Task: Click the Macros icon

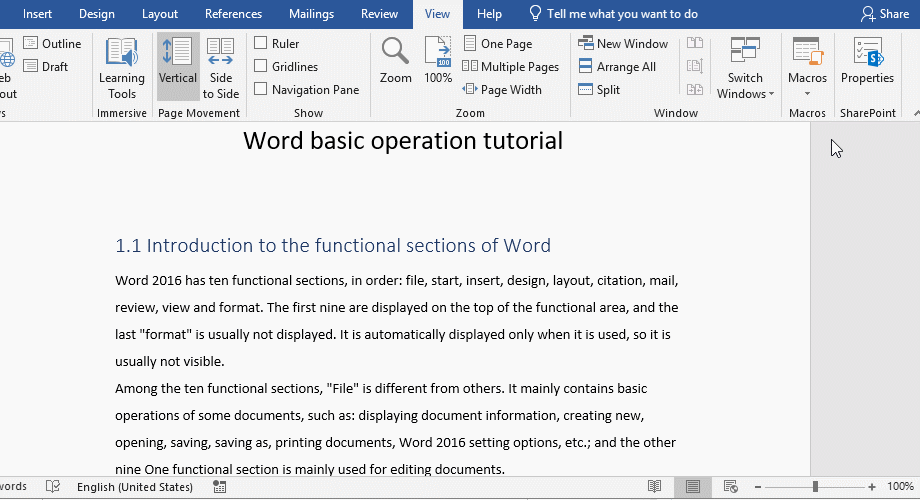Action: pyautogui.click(x=807, y=53)
